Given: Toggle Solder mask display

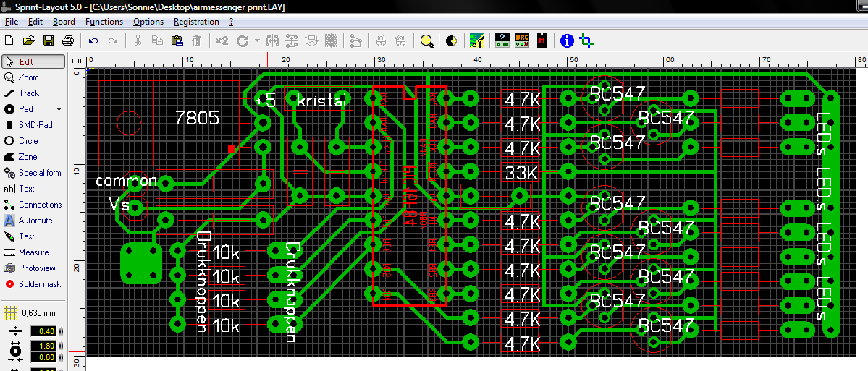Looking at the screenshot, I should [39, 284].
